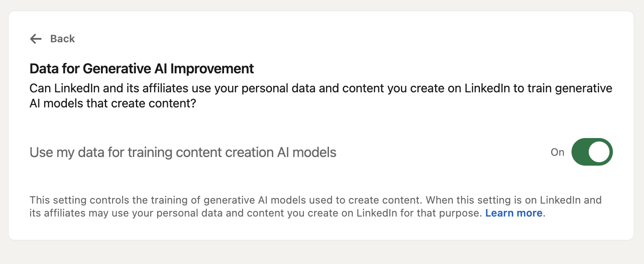
Task: Select "Data for Generative AI Improvement" heading
Action: pos(142,69)
